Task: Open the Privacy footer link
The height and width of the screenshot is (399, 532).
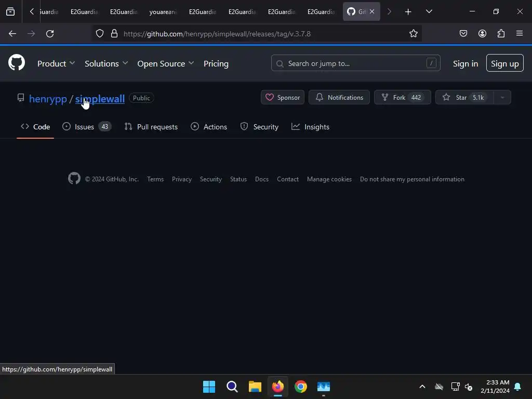Action: pos(182,179)
